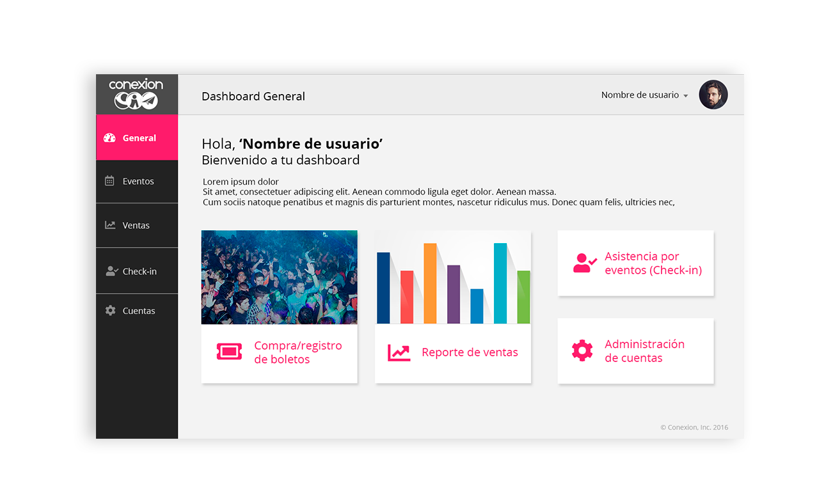This screenshot has width=833, height=504.
Task: Click the Eventos calendar icon
Action: coord(109,181)
